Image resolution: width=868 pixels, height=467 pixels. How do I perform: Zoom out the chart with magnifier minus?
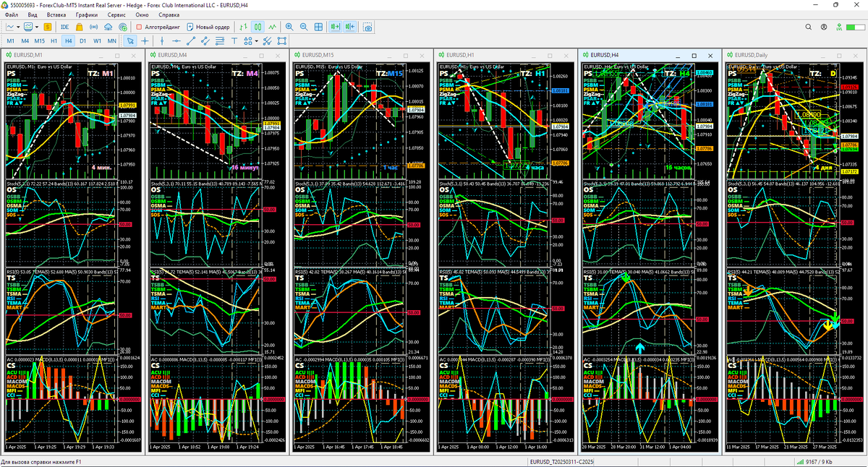point(304,27)
